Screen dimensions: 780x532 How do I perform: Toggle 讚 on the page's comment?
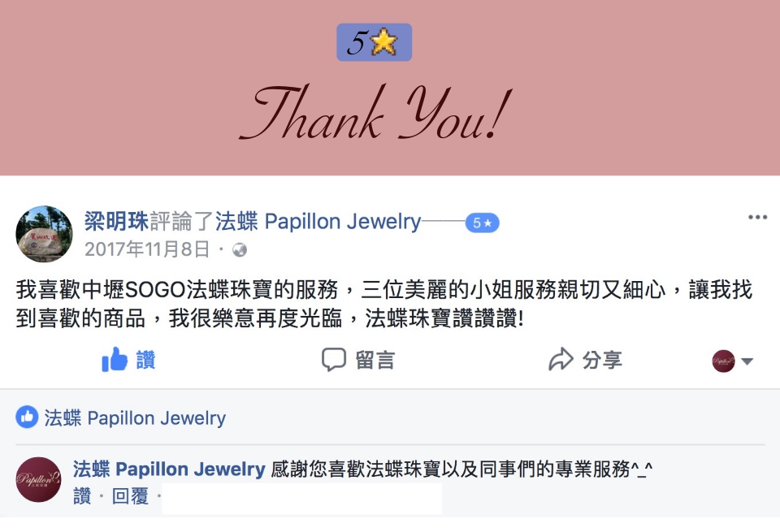point(82,496)
